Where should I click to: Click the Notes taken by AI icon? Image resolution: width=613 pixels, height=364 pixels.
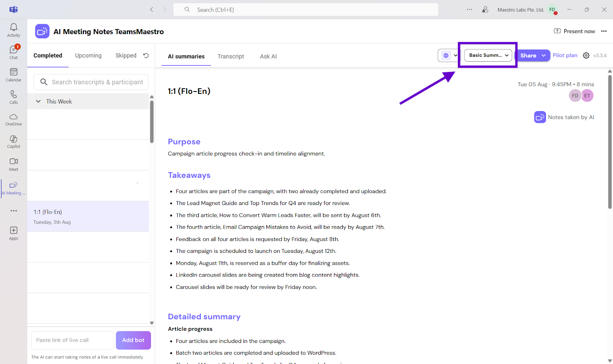click(540, 117)
